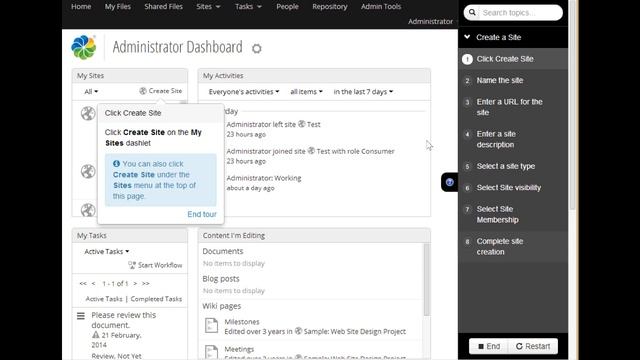The width and height of the screenshot is (640, 360).
Task: Go to the first tasks page arrows
Action: point(83,283)
